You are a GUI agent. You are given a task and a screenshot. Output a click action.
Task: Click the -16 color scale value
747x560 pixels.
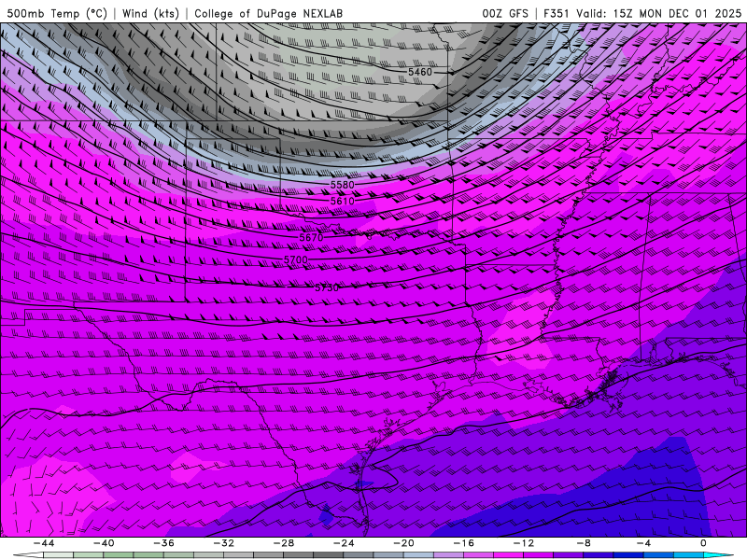pos(463,543)
